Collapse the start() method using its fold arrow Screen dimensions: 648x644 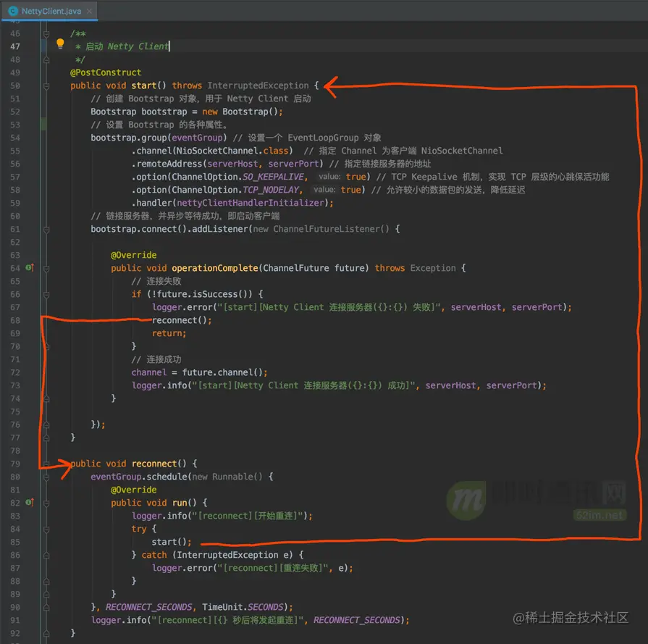click(x=46, y=85)
